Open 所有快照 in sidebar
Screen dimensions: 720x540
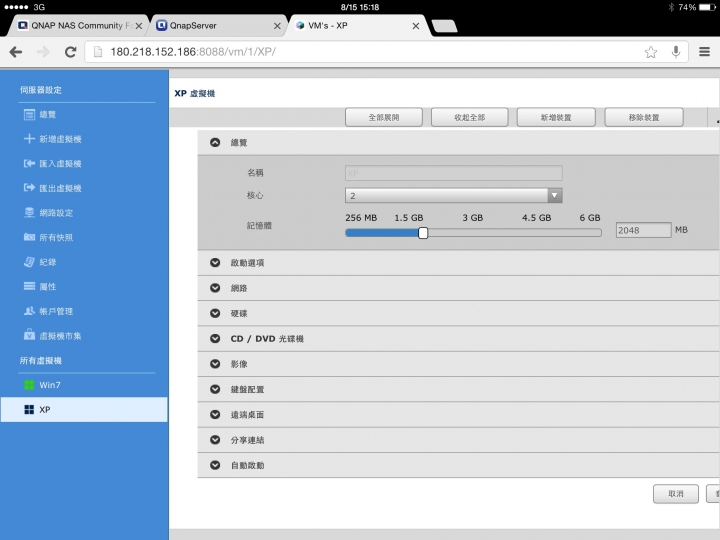[56, 237]
